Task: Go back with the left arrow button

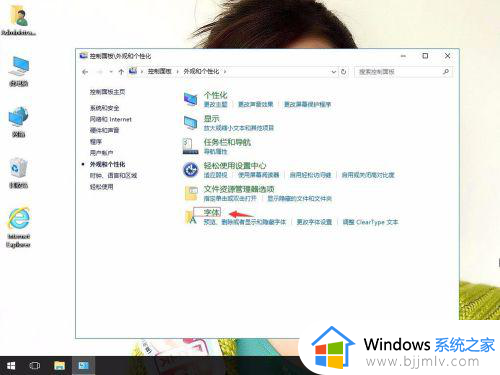Action: (85, 72)
